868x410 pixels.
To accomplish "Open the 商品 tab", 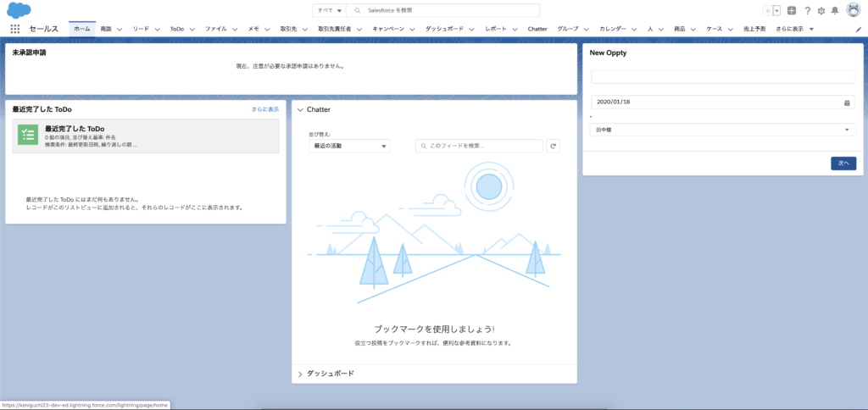I will click(x=680, y=29).
